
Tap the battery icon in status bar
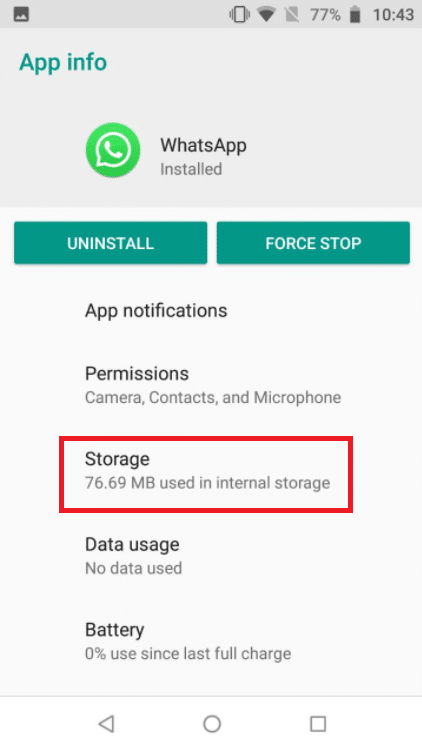click(355, 15)
